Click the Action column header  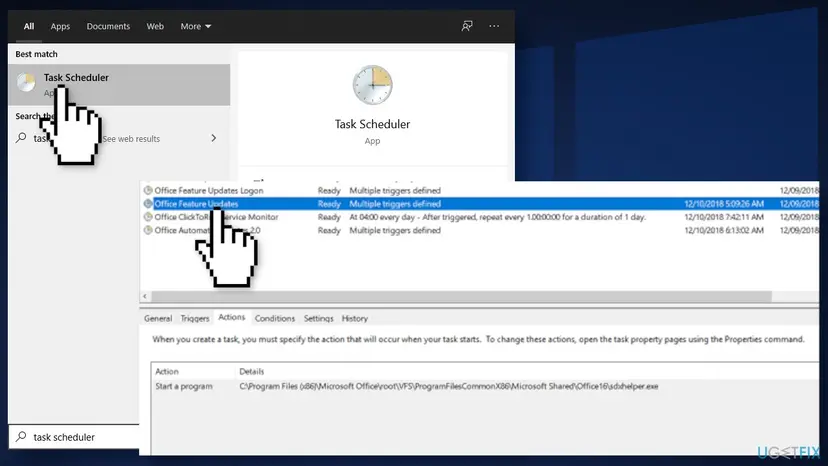pos(167,371)
